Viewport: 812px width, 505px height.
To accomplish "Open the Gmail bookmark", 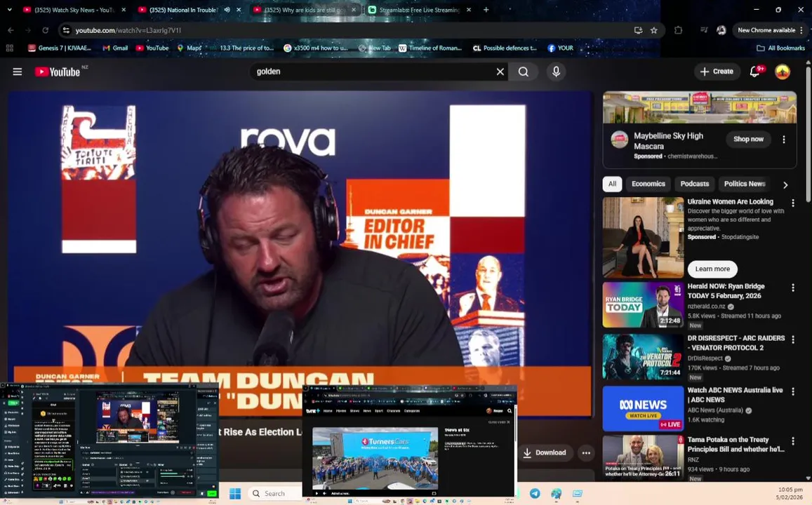I will (115, 48).
